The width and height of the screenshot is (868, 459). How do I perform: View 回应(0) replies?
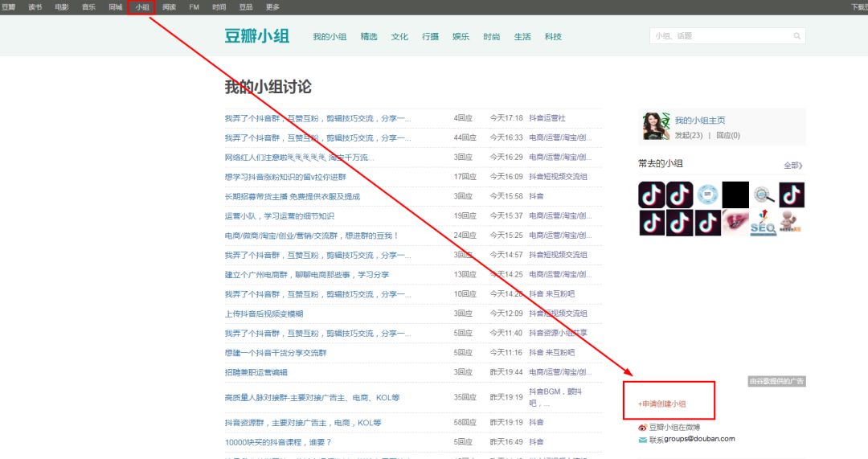[x=728, y=135]
